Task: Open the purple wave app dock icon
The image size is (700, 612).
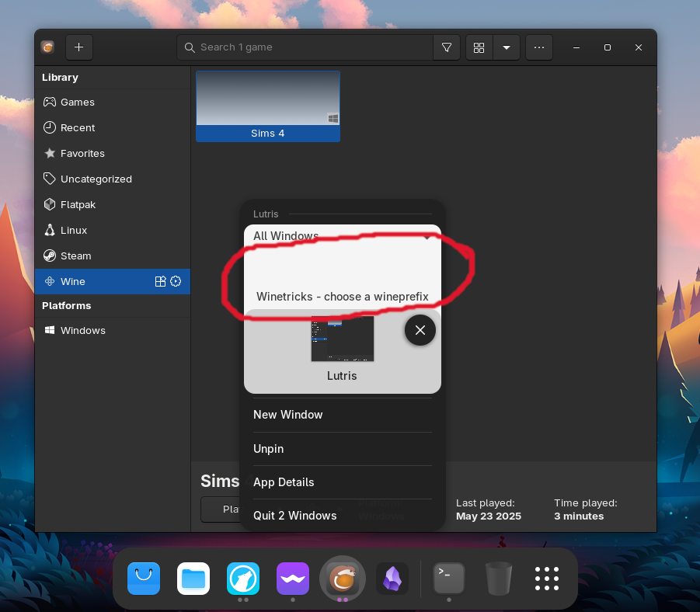Action: pos(293,579)
